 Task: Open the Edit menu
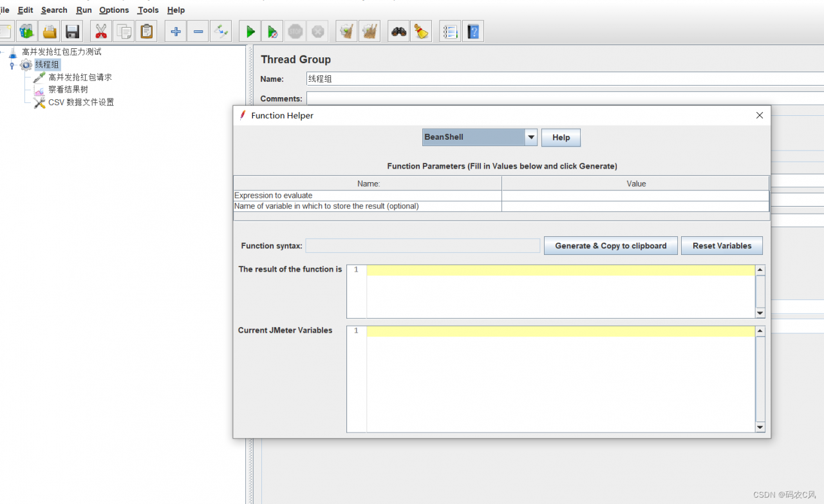(25, 10)
